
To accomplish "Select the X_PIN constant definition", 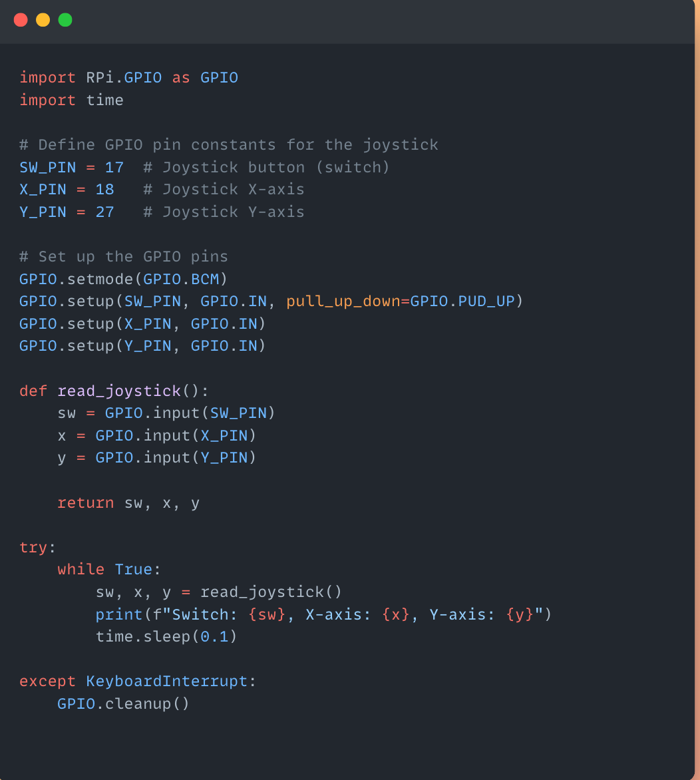I will point(67,189).
